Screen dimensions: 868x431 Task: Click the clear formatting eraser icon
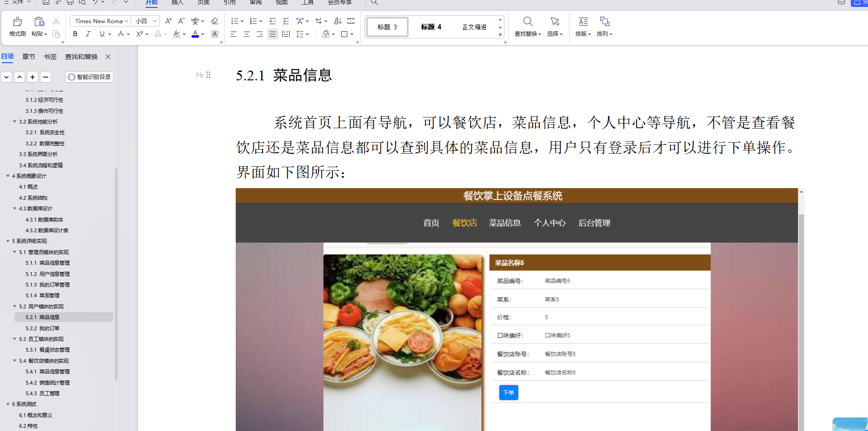pyautogui.click(x=214, y=21)
